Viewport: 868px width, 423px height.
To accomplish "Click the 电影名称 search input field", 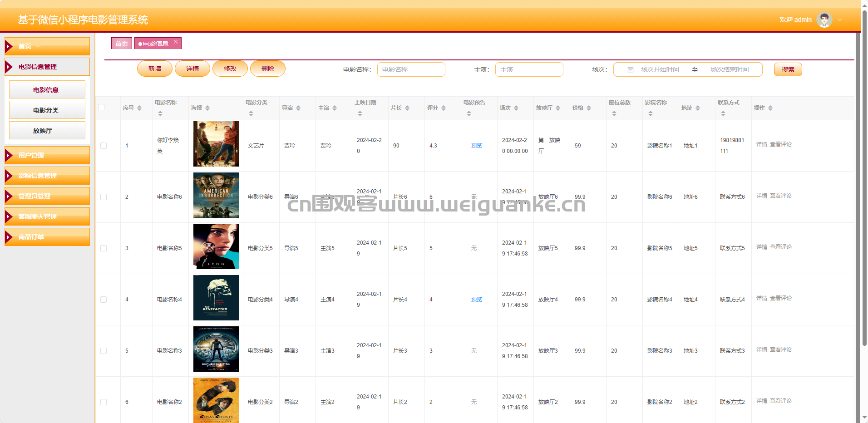I will click(411, 69).
